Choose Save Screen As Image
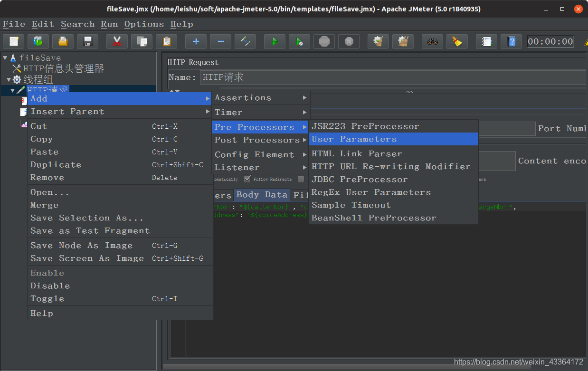 (120, 258)
